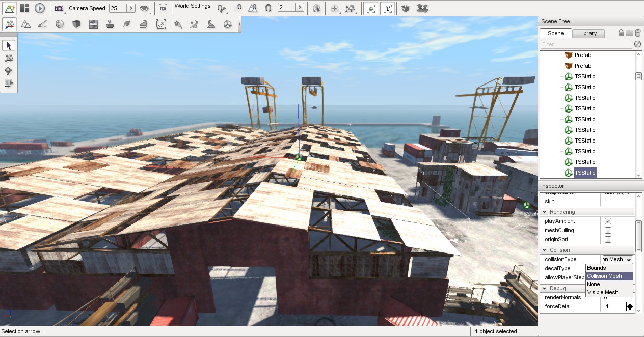The width and height of the screenshot is (644, 337).
Task: Open the object transform options icon
Action: pos(350,8)
